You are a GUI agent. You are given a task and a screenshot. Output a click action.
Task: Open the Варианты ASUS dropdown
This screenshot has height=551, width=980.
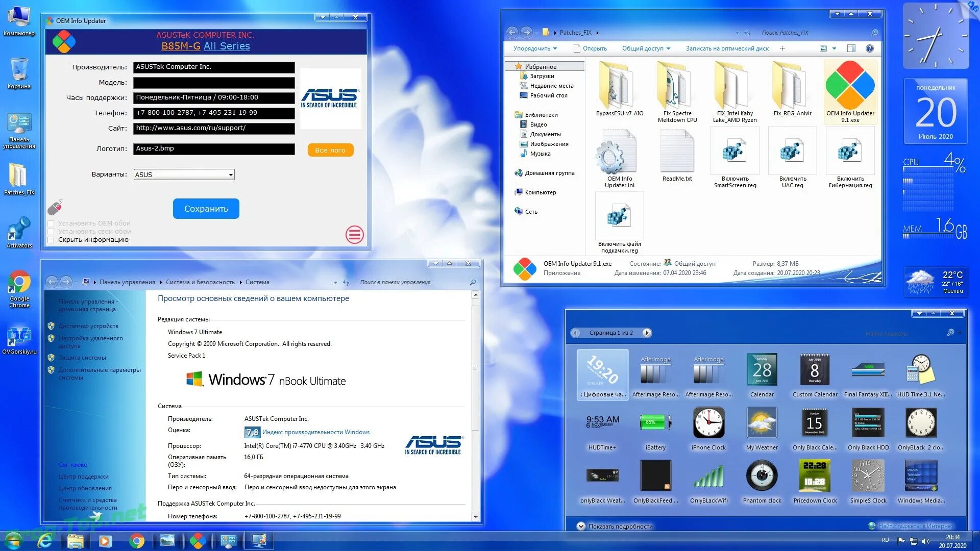click(x=184, y=174)
